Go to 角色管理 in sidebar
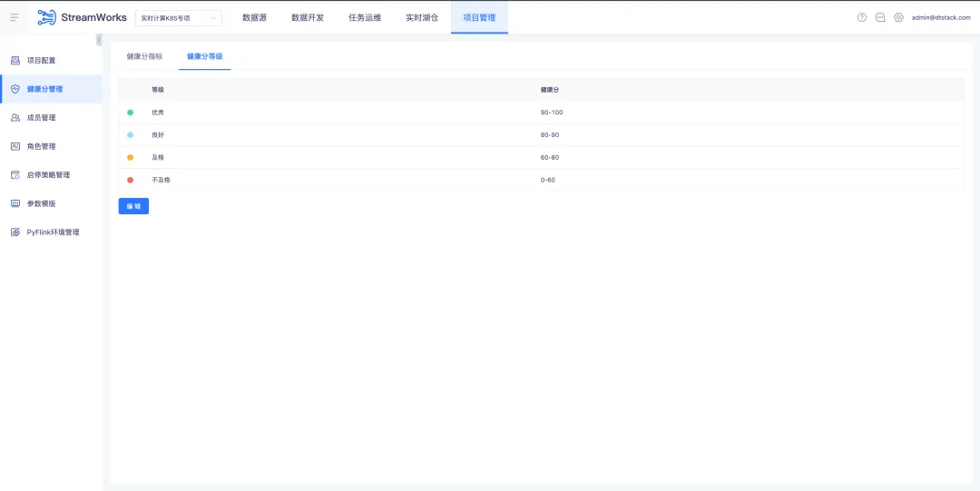 click(x=41, y=146)
